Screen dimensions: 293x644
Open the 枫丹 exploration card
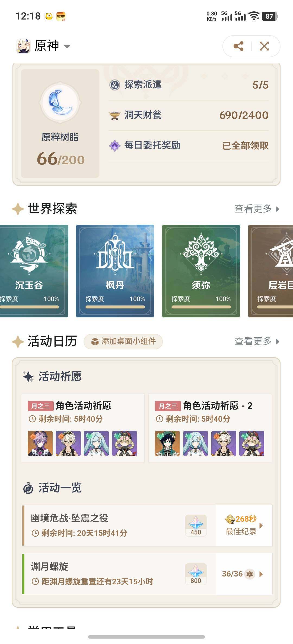[x=115, y=271]
